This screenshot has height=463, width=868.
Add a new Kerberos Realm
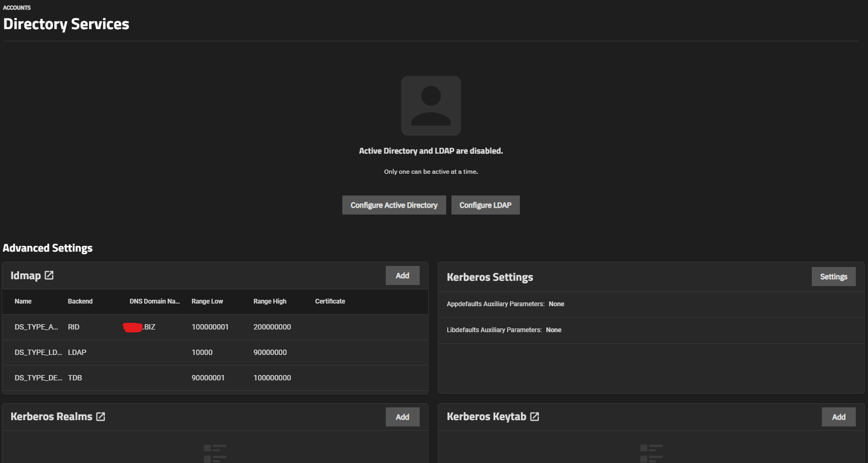click(402, 417)
